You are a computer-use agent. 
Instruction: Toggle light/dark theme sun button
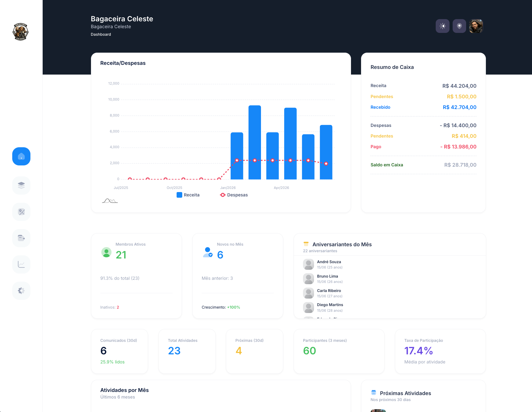(443, 26)
